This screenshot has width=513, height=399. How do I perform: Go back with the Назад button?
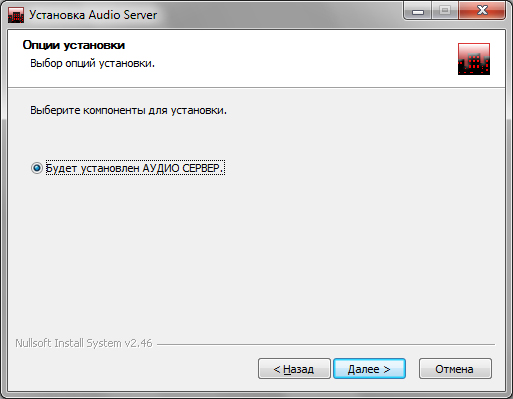tap(294, 369)
